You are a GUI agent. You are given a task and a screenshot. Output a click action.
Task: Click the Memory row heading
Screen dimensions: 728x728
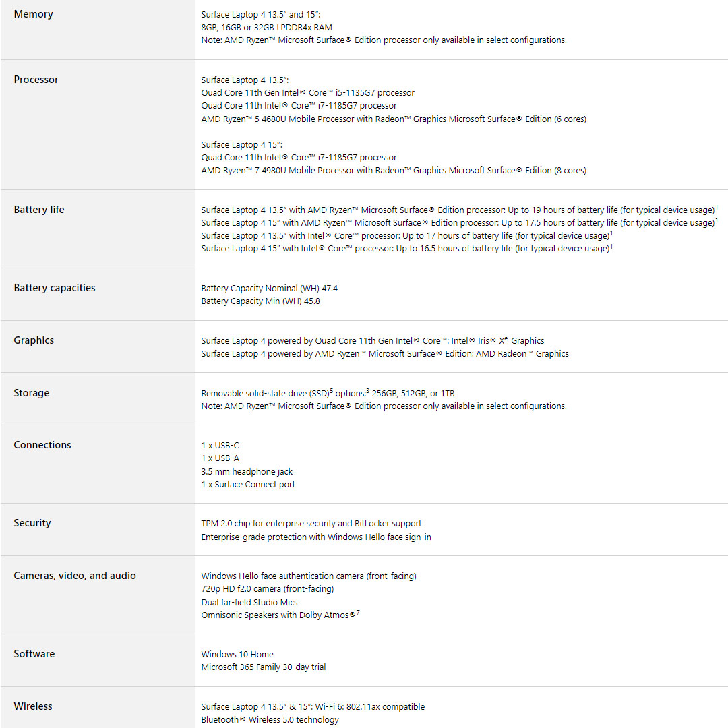pos(33,14)
